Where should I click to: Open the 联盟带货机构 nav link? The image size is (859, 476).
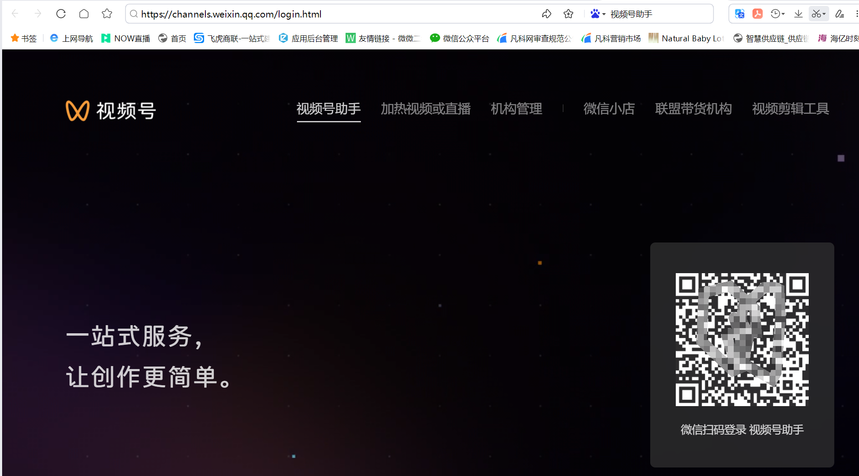694,109
